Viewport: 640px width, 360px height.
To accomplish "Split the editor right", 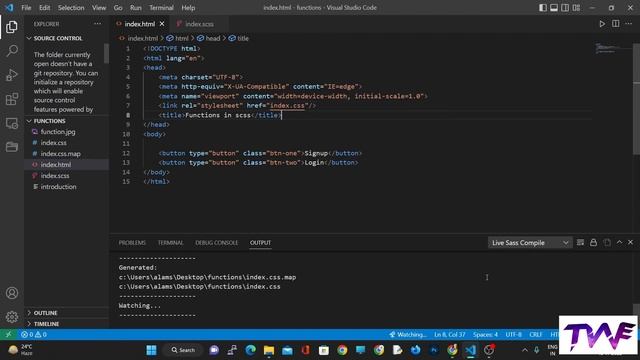I will click(x=616, y=24).
